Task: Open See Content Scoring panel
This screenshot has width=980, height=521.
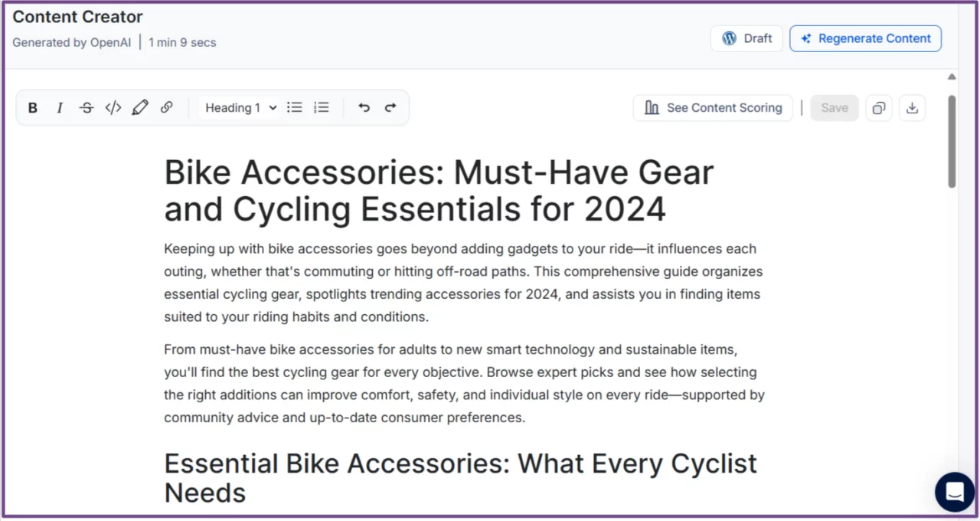Action: click(712, 107)
